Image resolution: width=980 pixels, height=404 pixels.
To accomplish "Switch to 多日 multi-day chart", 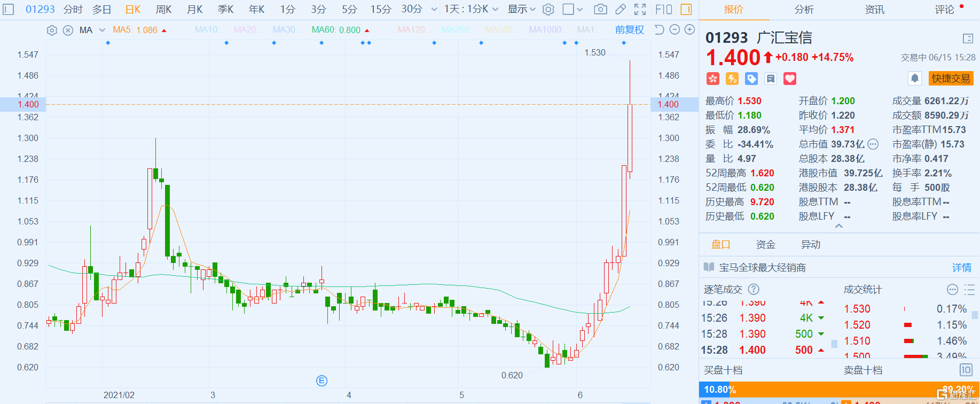I will click(101, 9).
